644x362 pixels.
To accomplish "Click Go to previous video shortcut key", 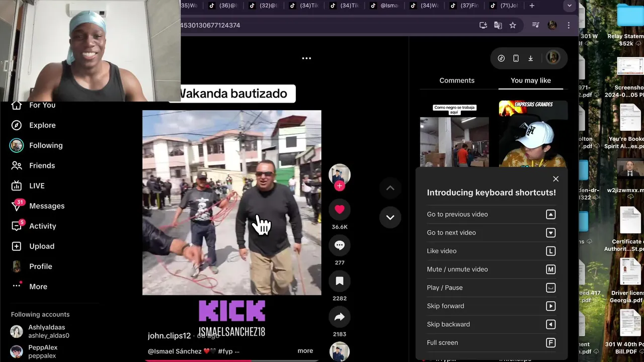I will point(550,215).
